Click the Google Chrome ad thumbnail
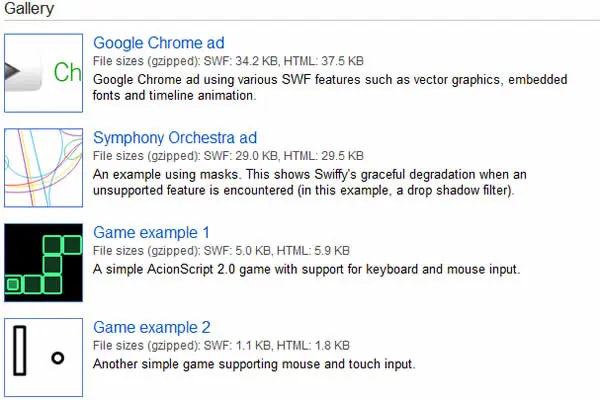 (x=43, y=73)
